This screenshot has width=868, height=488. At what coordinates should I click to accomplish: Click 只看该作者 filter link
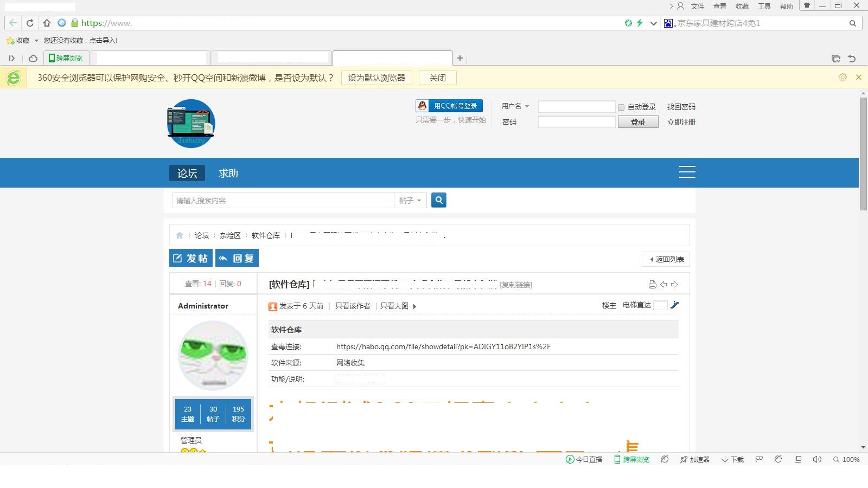(353, 306)
